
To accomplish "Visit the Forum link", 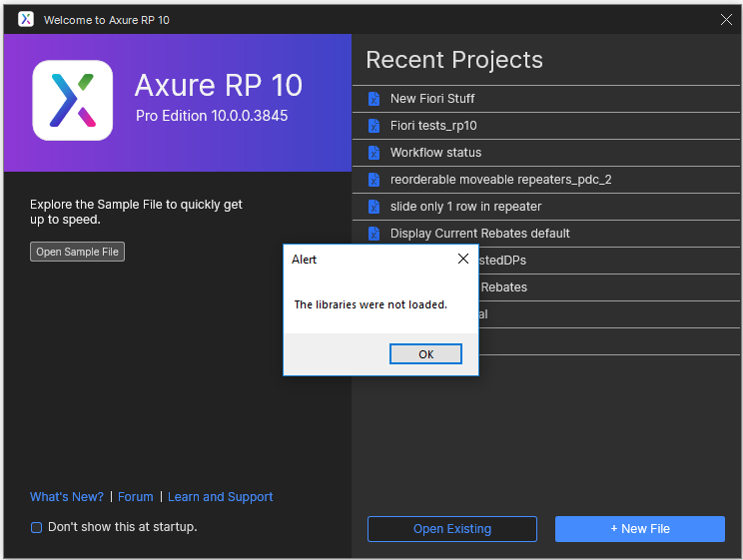I will point(136,497).
